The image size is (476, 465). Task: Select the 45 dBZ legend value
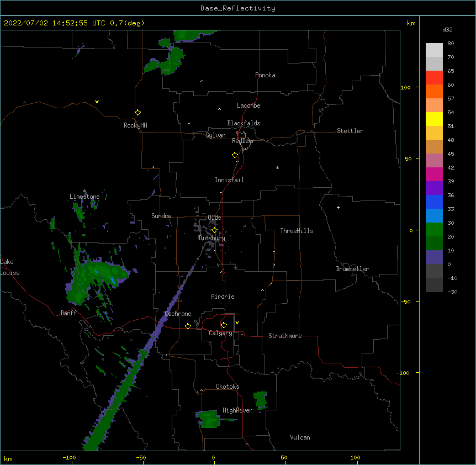coord(451,154)
